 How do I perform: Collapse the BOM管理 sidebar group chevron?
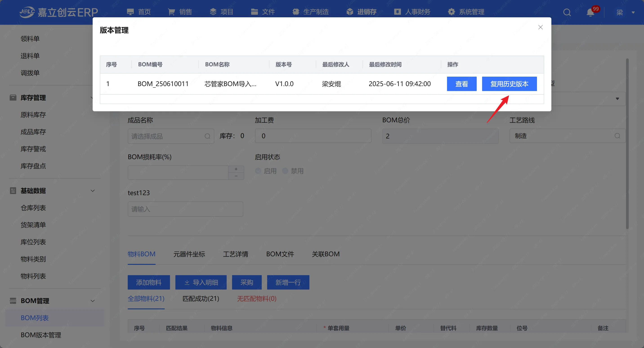pyautogui.click(x=92, y=301)
